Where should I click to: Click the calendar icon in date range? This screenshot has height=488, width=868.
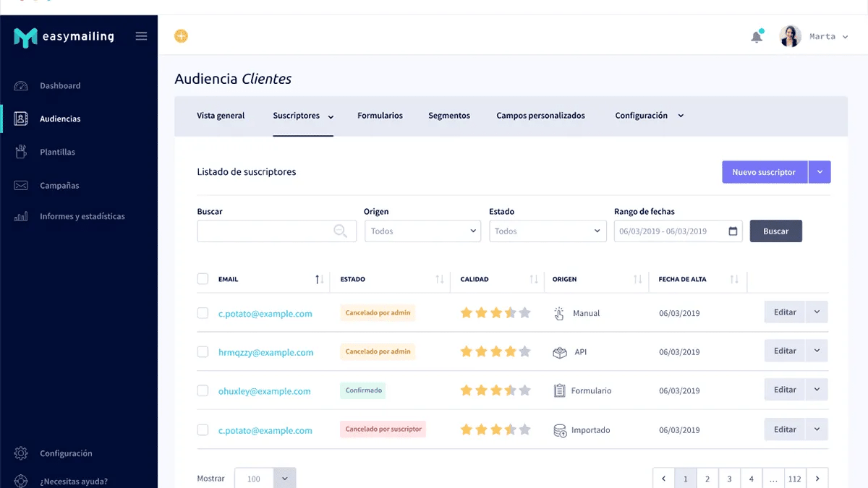point(733,231)
